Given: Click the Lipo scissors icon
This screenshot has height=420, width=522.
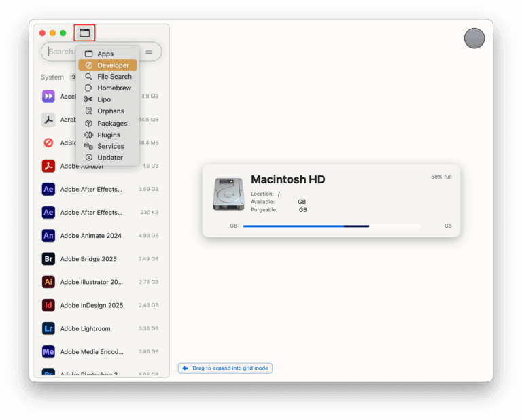Looking at the screenshot, I should pyautogui.click(x=88, y=99).
